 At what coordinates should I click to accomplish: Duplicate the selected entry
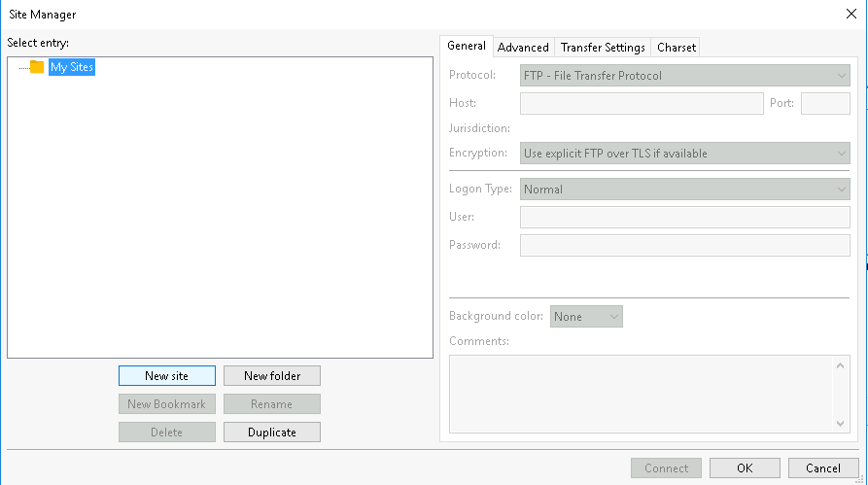point(272,433)
